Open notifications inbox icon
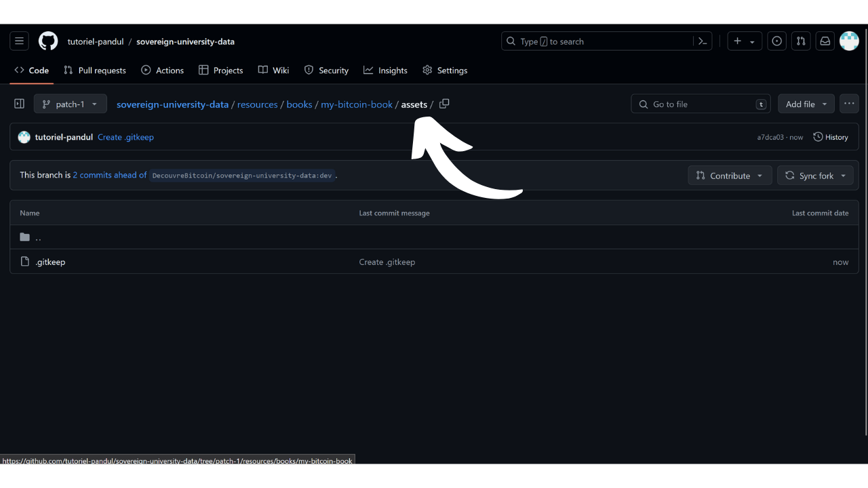This screenshot has width=868, height=488. (x=825, y=41)
